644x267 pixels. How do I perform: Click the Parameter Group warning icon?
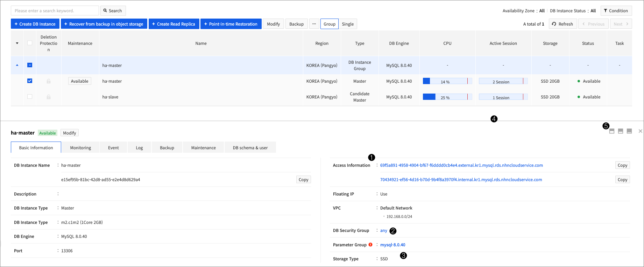[x=370, y=245]
